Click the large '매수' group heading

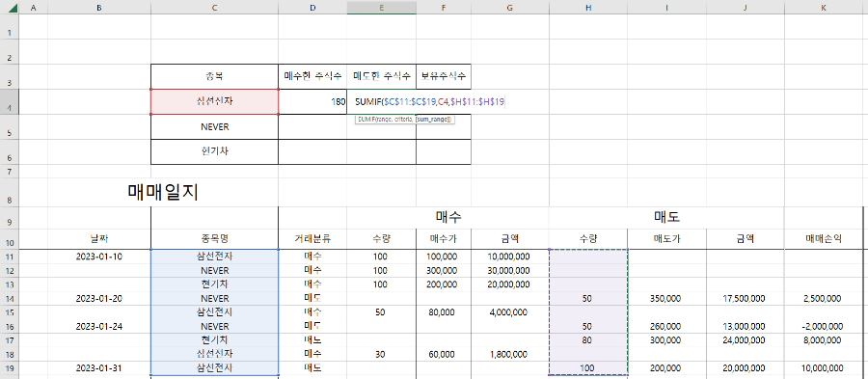point(448,217)
